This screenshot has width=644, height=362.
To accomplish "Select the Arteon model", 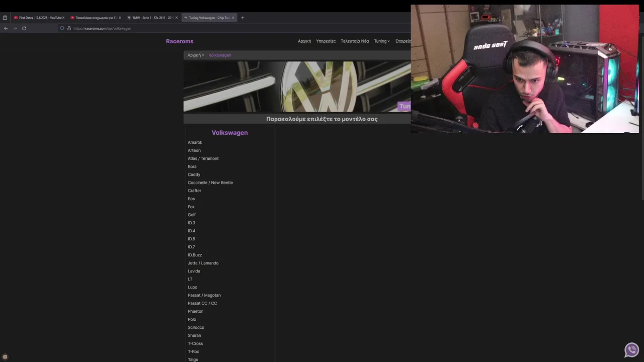I will pyautogui.click(x=194, y=150).
